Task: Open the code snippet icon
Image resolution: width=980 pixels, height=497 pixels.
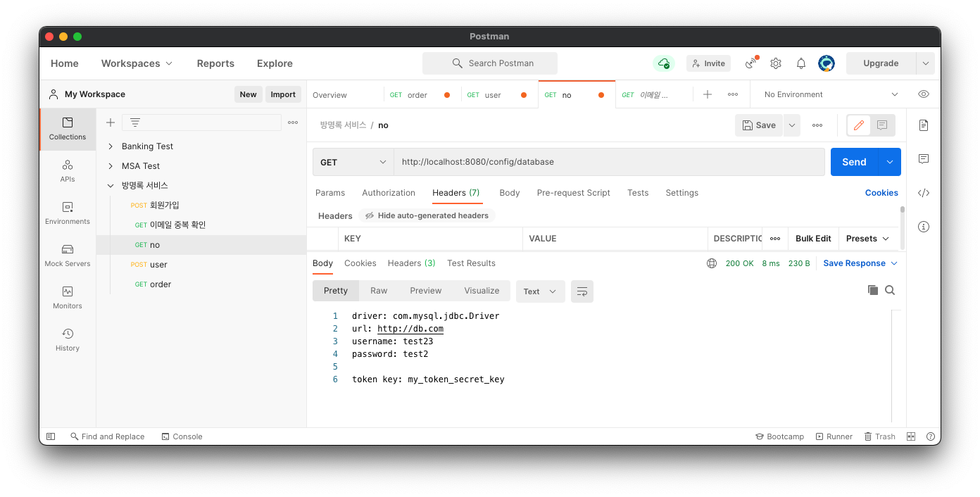Action: click(x=924, y=193)
